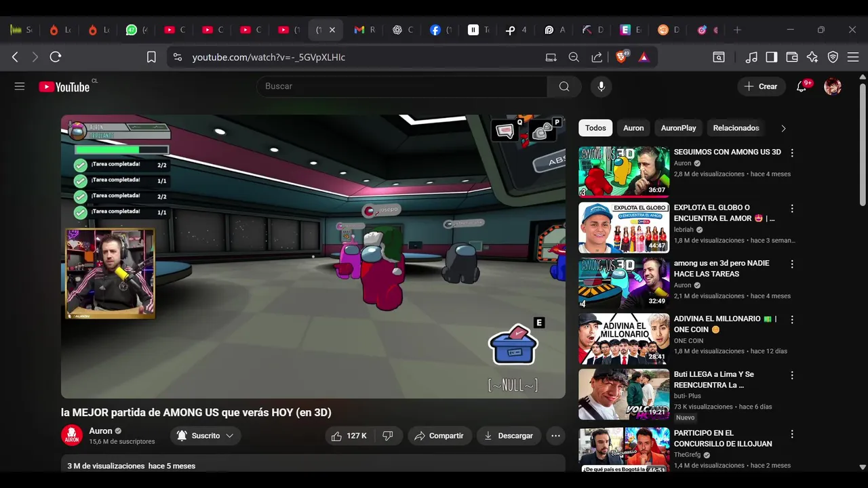Click the zoom magnifier in address bar
Image resolution: width=868 pixels, height=488 pixels.
pyautogui.click(x=574, y=58)
